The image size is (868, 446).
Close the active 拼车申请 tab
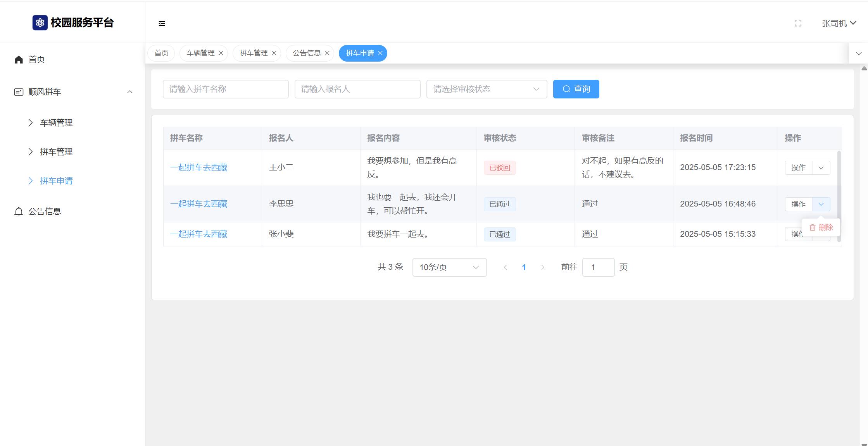coord(380,53)
